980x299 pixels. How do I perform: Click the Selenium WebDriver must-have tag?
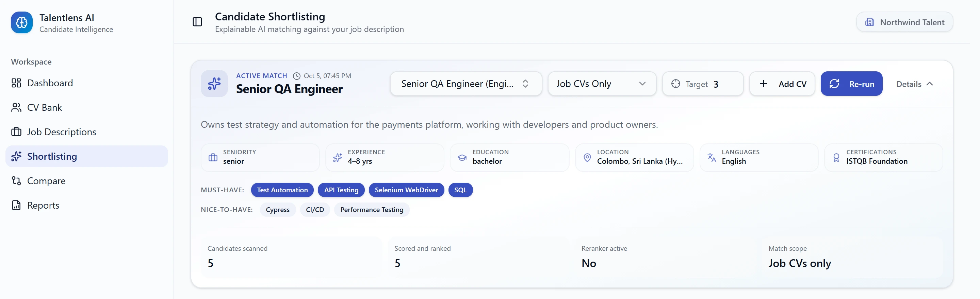[406, 190]
